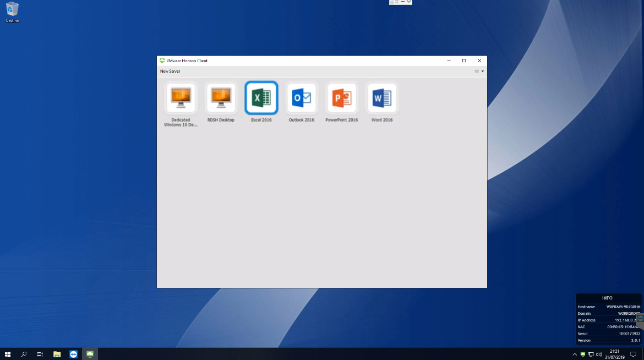Select the Dedicated Windows 10 Desktop icon
The width and height of the screenshot is (644, 360).
[181, 98]
